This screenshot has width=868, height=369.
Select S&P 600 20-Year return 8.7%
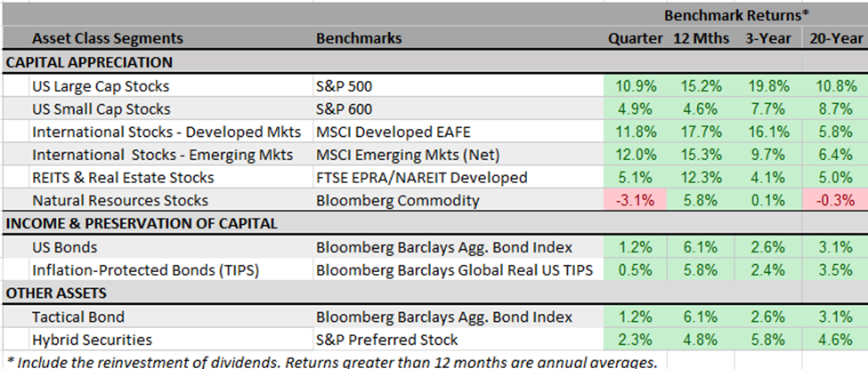(836, 109)
